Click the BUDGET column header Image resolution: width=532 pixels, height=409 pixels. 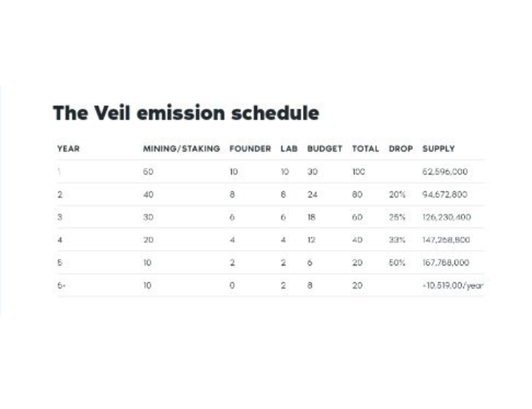pos(324,149)
